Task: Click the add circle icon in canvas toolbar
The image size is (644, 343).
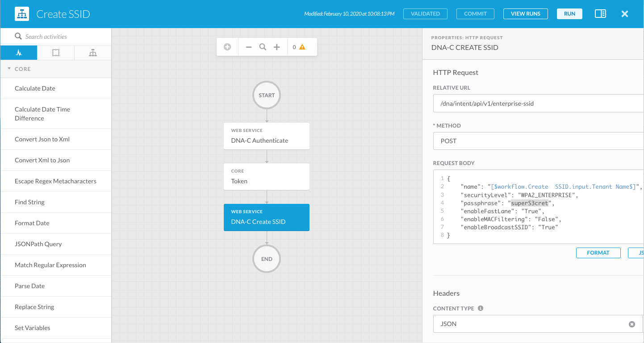Action: click(x=227, y=47)
